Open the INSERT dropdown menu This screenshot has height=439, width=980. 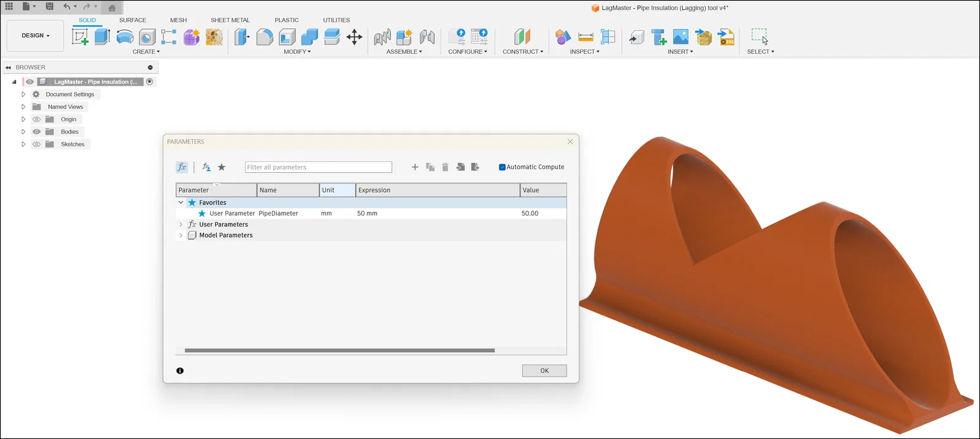pyautogui.click(x=680, y=51)
